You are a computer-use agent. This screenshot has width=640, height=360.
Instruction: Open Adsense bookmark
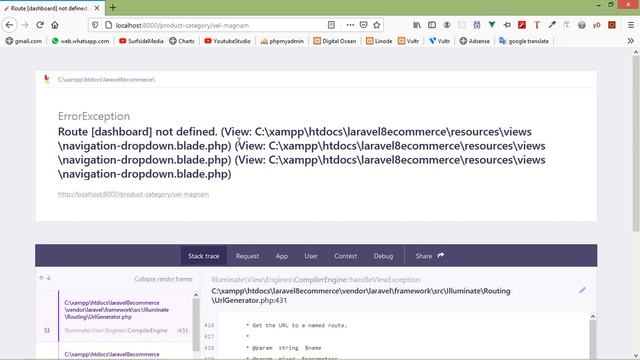tap(474, 41)
